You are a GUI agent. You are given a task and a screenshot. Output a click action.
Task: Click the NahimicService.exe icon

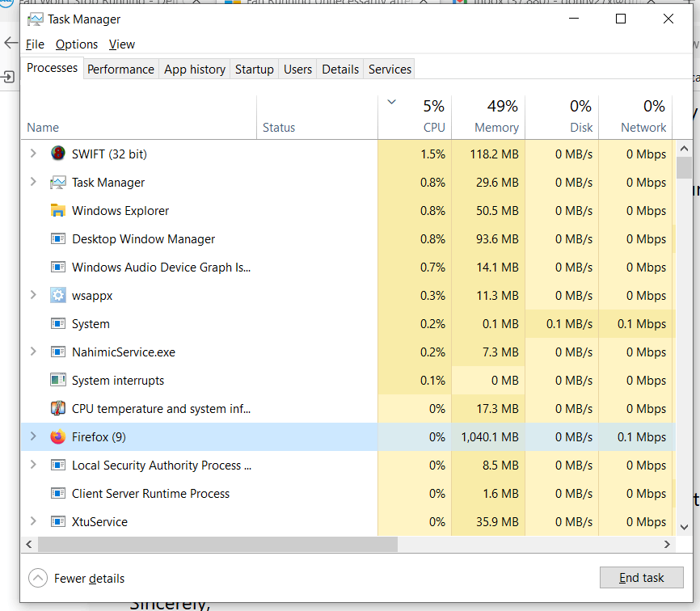[x=58, y=352]
